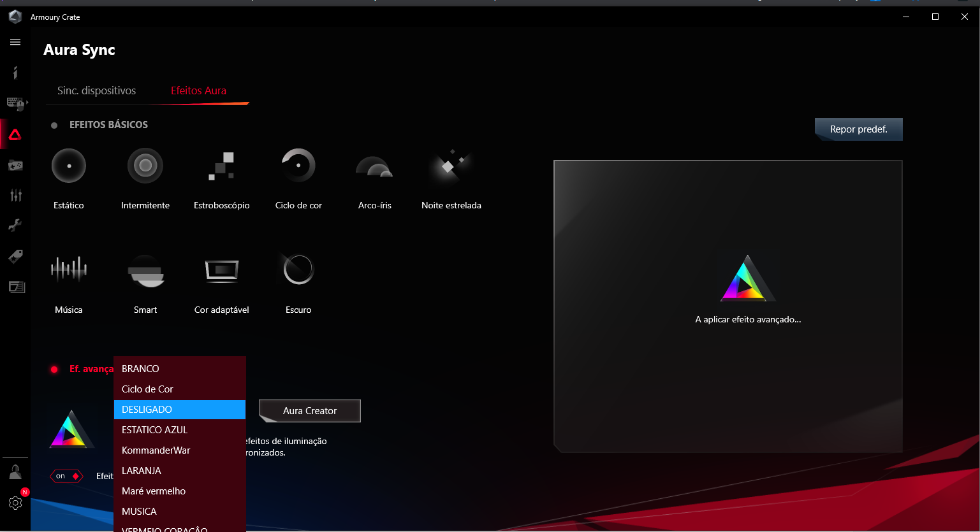The height and width of the screenshot is (532, 980).
Task: Select the Ef. avançados radio button
Action: pyautogui.click(x=54, y=370)
